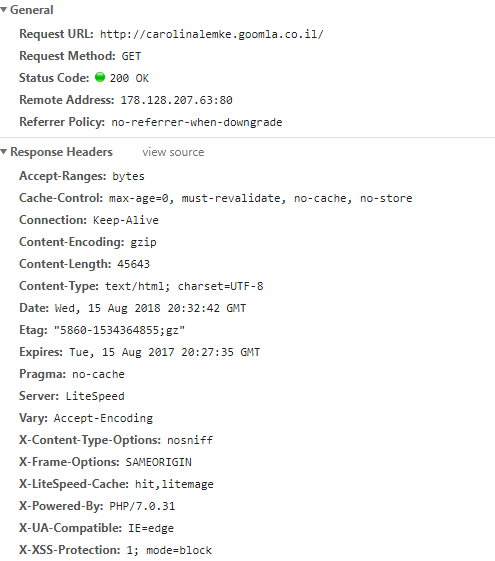
Task: Click the Request Method GET value
Action: point(131,56)
